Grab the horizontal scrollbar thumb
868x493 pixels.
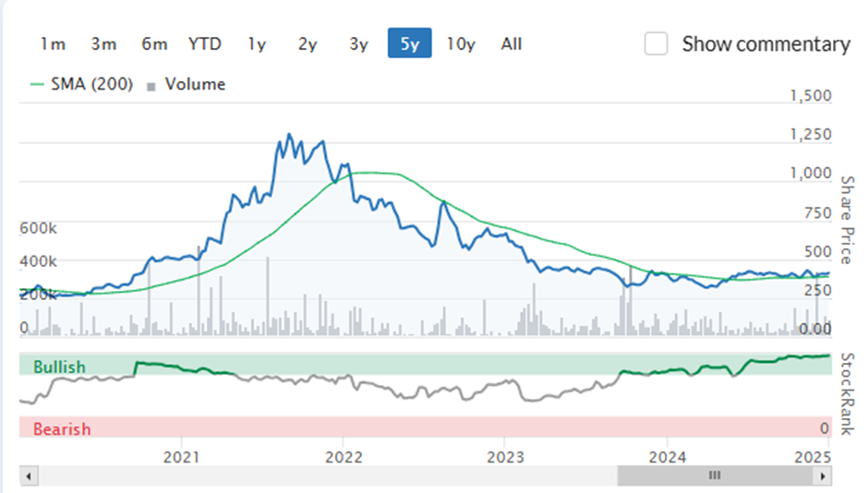click(x=716, y=475)
